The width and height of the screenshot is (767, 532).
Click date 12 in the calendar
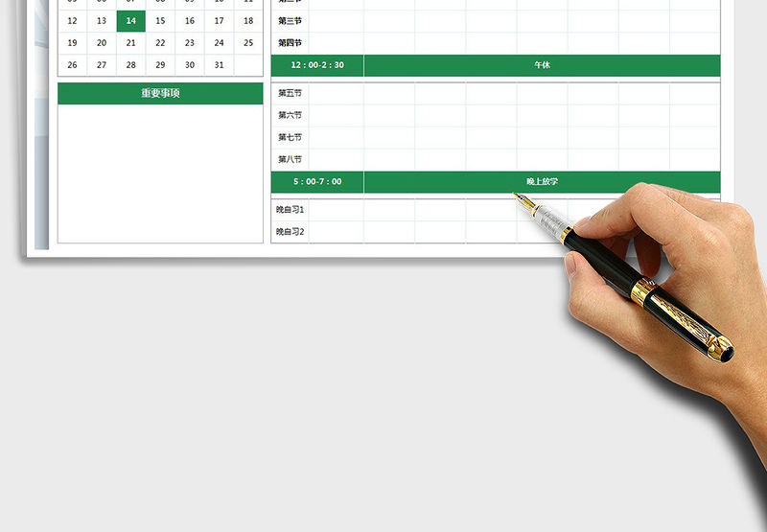click(72, 21)
